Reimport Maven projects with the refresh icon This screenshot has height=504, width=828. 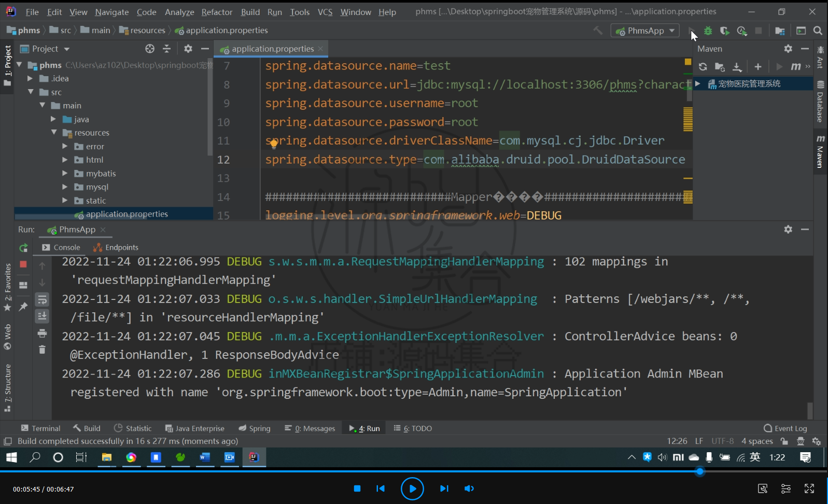click(x=703, y=67)
